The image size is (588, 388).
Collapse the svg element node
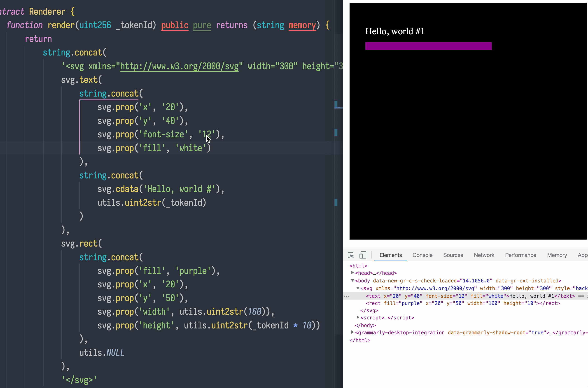(358, 288)
